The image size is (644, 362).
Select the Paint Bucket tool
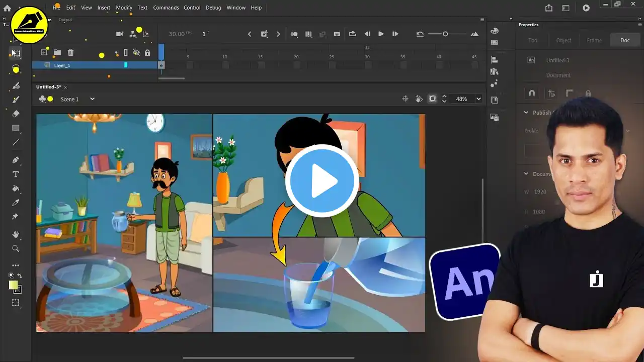16,189
